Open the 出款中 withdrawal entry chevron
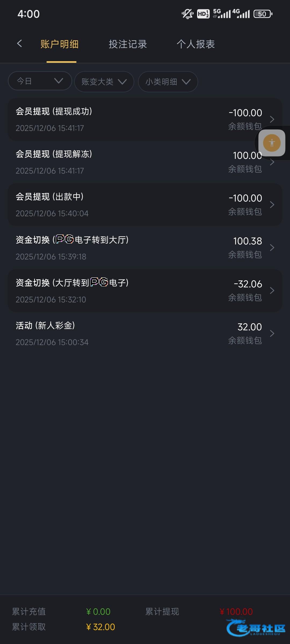The width and height of the screenshot is (290, 644). click(272, 205)
